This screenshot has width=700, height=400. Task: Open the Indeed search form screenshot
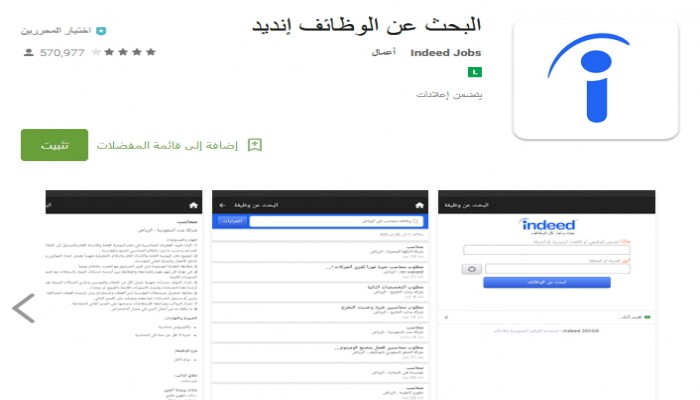pyautogui.click(x=546, y=295)
